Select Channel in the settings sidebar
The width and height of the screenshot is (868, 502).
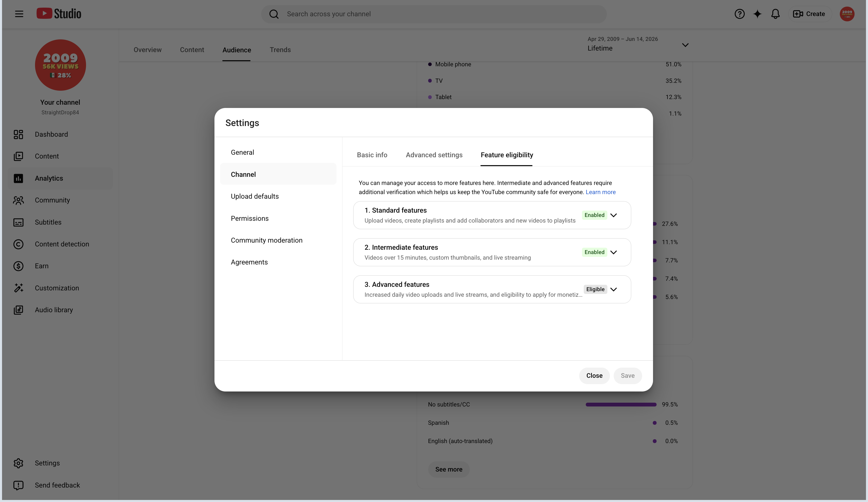click(278, 175)
